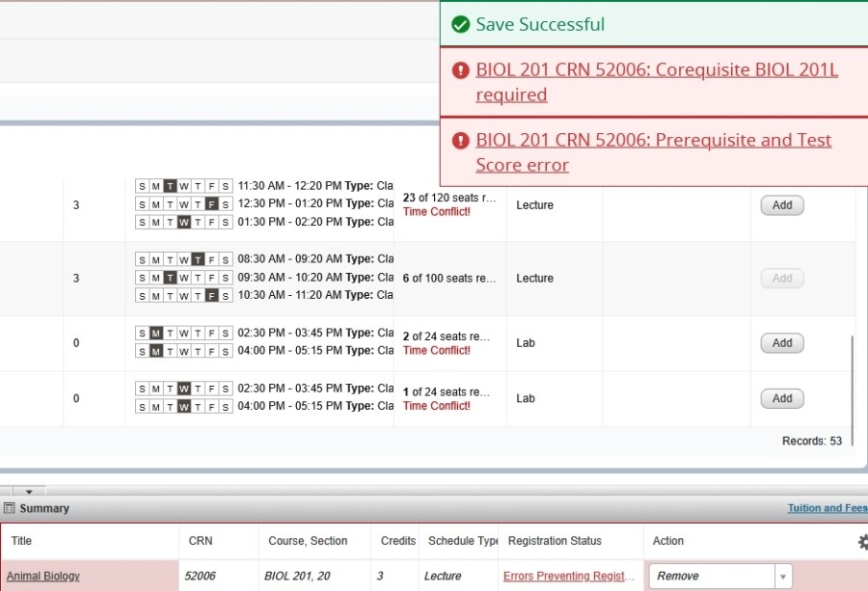The width and height of the screenshot is (868, 591).
Task: Add the Wednesday lab section
Action: (781, 399)
